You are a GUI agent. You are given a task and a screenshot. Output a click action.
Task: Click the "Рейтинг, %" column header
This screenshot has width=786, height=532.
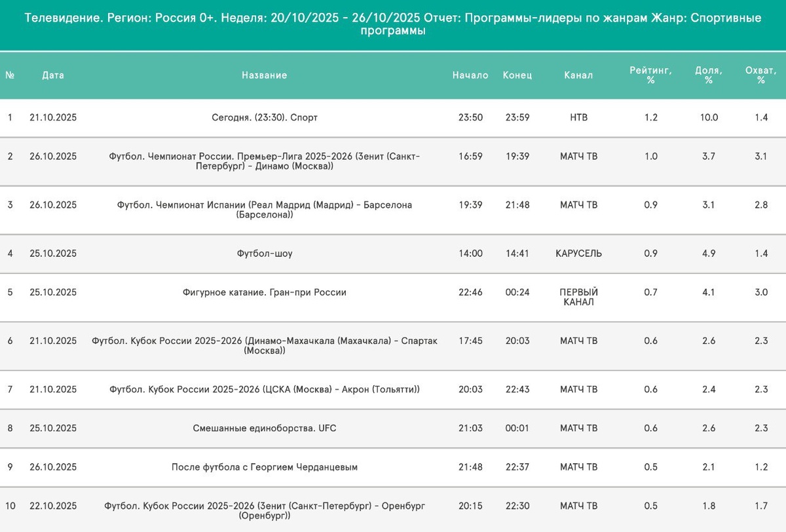(650, 75)
